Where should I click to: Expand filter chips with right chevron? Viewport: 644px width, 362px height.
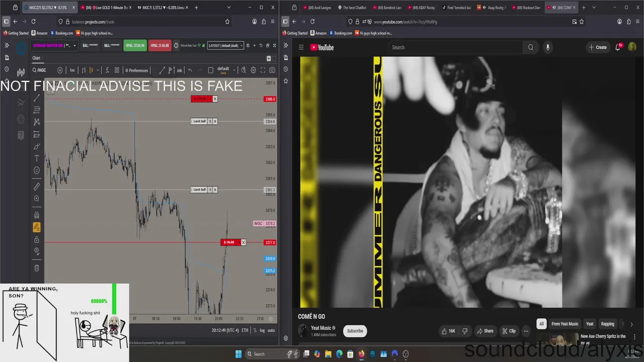(x=631, y=324)
